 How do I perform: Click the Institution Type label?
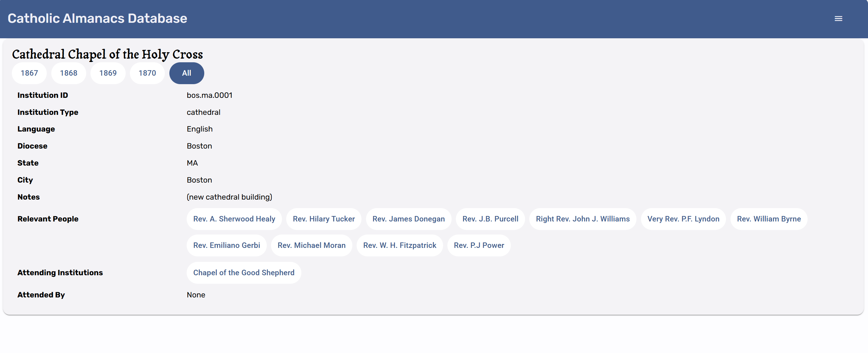pos(48,112)
